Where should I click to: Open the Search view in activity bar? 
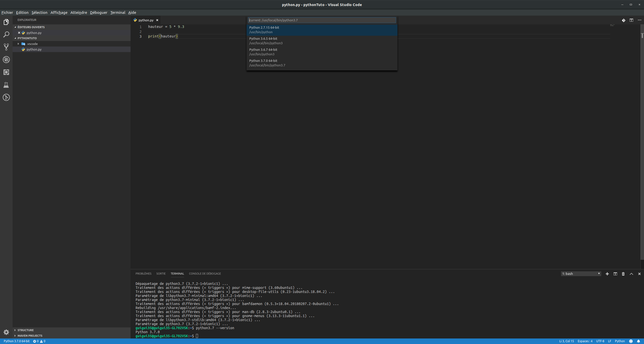6,34
